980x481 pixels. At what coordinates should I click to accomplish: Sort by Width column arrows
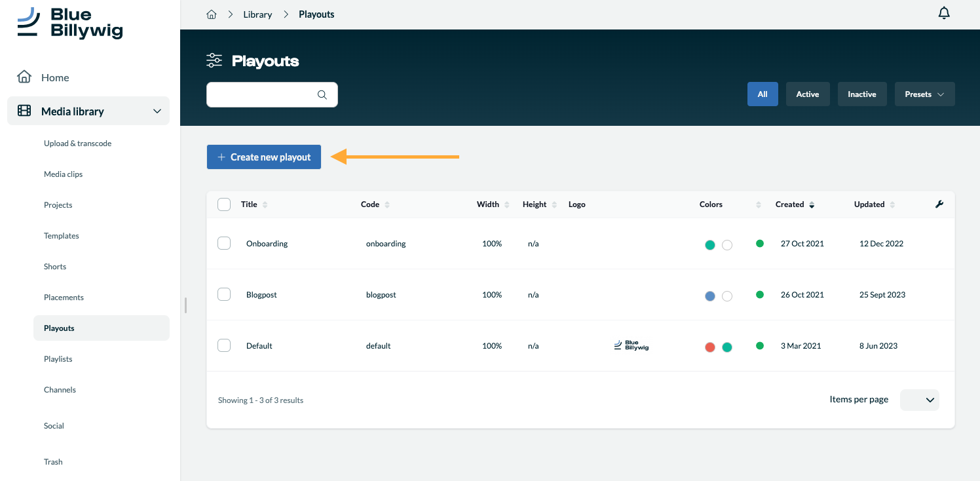[507, 204]
